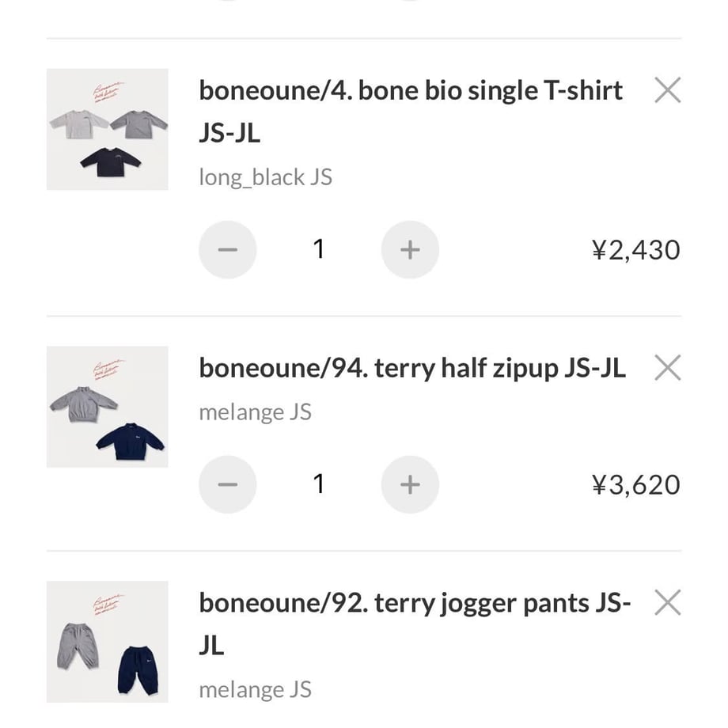Image resolution: width=728 pixels, height=728 pixels.
Task: Select the ¥2,430 price
Action: click(x=636, y=250)
